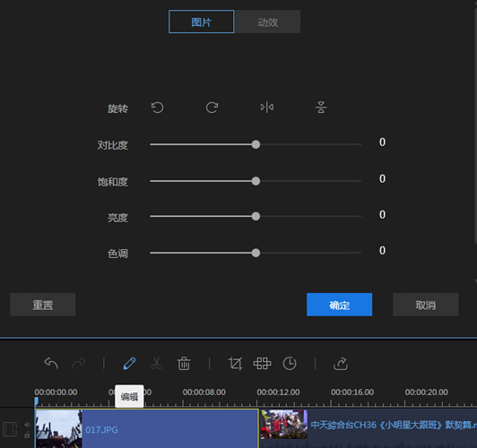Viewport: 477px width, 448px height.
Task: Select the 中天綜合台CH36 video clip
Action: point(369,428)
